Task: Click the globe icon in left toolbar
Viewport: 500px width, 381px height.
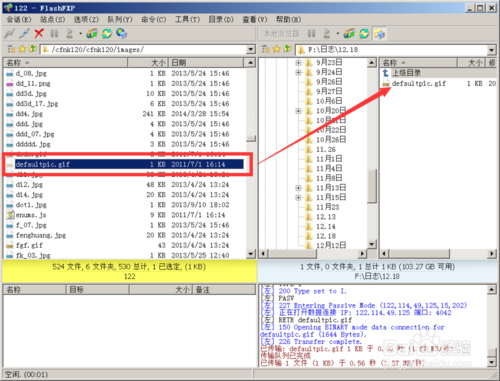Action: pos(122,33)
